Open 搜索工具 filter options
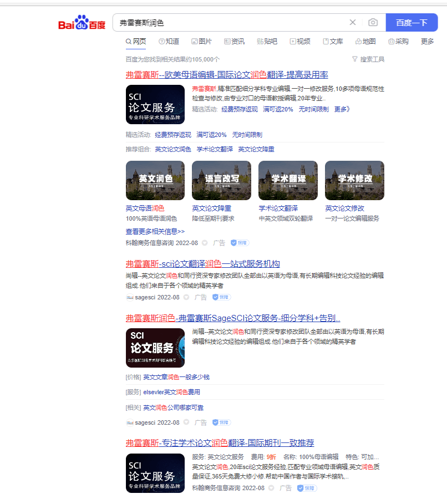Image resolution: width=447 pixels, height=504 pixels. coord(369,59)
